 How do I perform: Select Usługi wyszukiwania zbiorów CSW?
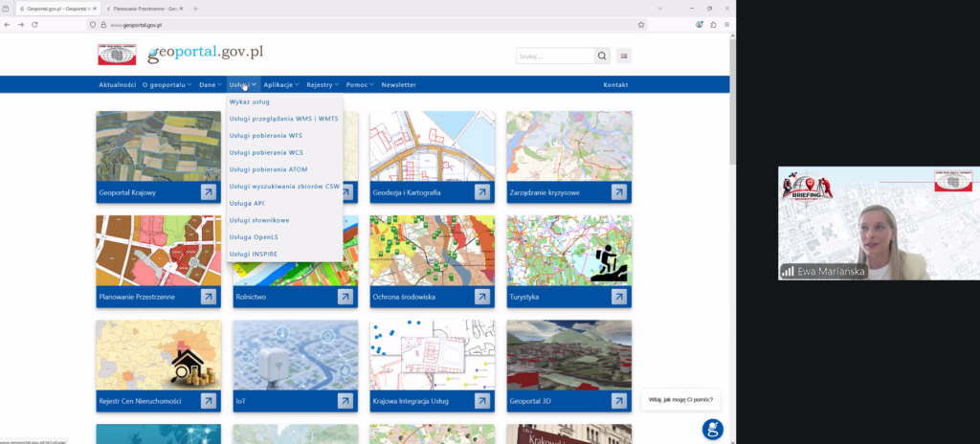tap(284, 186)
